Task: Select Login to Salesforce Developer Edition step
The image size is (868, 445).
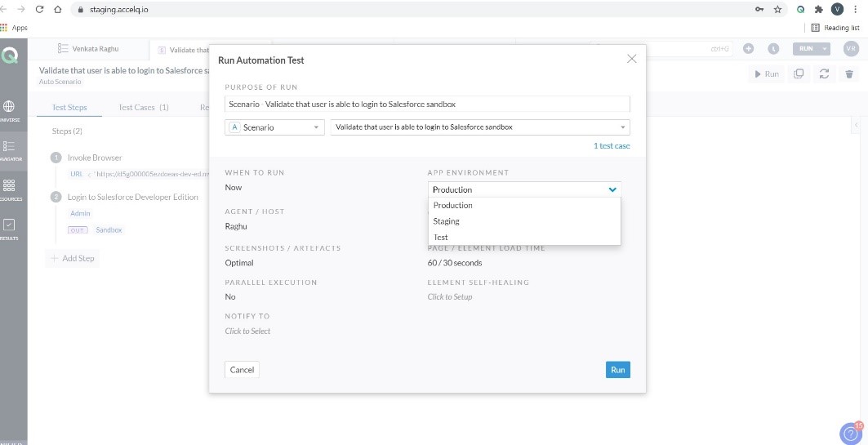Action: (133, 197)
